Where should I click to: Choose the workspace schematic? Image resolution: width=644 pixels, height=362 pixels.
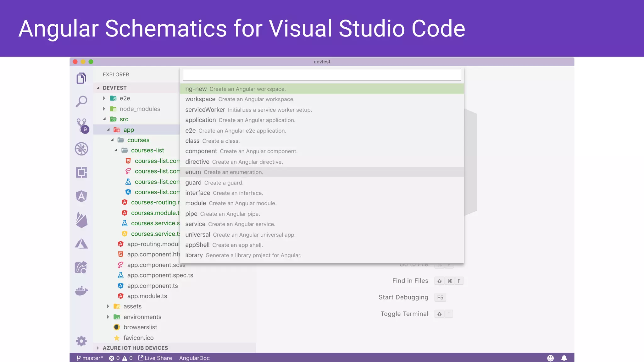pos(322,99)
